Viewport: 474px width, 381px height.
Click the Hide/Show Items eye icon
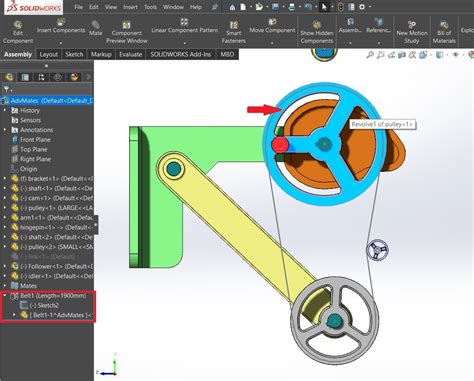456,55
